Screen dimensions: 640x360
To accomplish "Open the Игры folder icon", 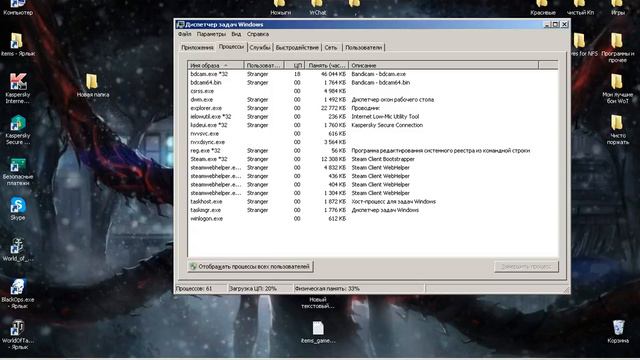I will (617, 4).
